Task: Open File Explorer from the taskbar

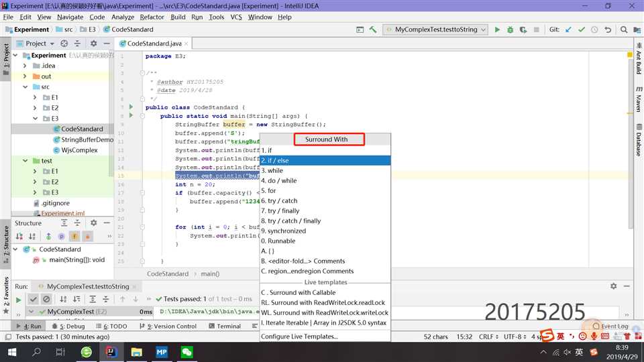Action: [136, 352]
